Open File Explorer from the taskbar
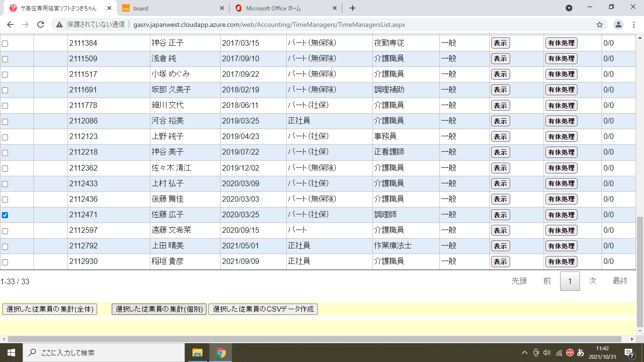The height and width of the screenshot is (362, 644). pos(197,353)
